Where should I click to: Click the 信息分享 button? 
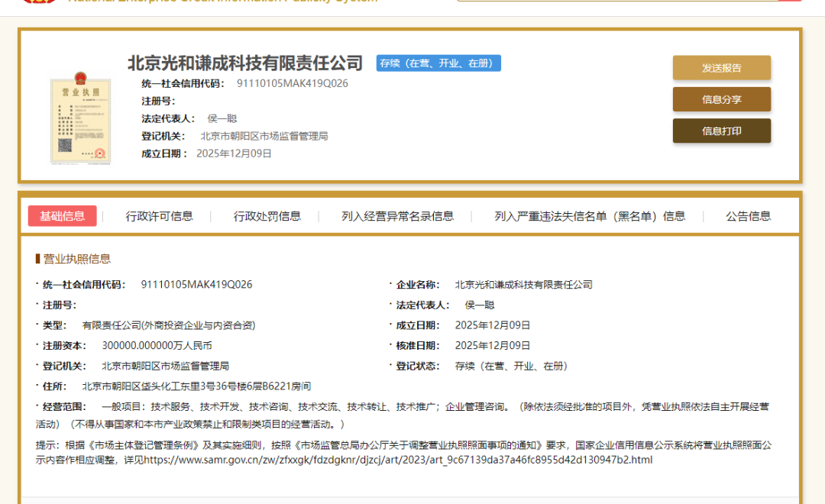coord(721,99)
